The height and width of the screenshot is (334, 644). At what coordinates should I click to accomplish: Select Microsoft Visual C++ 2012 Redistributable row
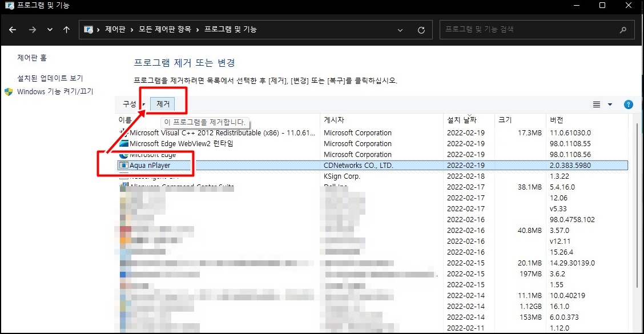[372, 132]
